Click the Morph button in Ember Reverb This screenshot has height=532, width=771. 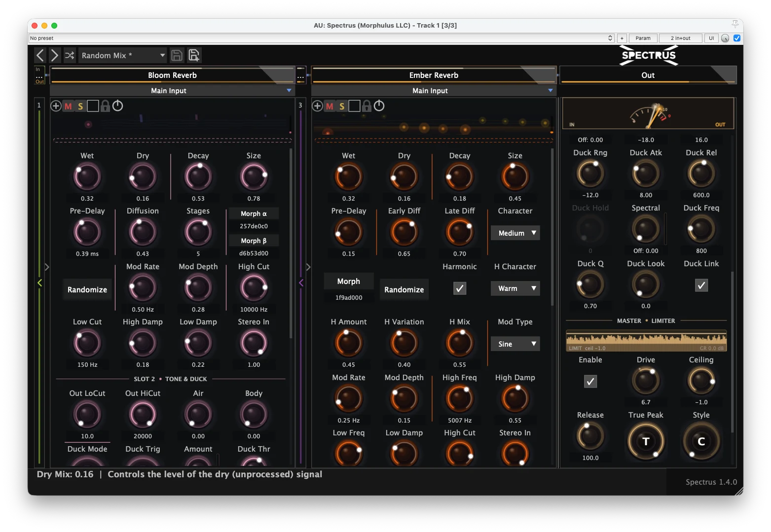[349, 281]
